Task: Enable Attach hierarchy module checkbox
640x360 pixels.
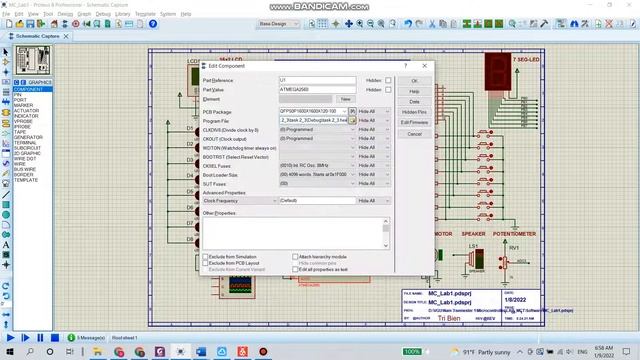Action: point(295,257)
